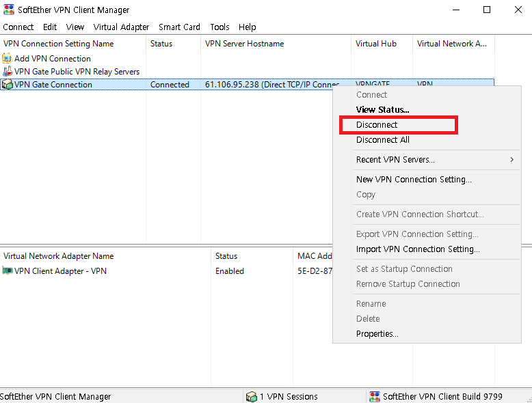Click SoftEther VPN Client Manager status bar text
The image size is (532, 403).
click(x=55, y=396)
